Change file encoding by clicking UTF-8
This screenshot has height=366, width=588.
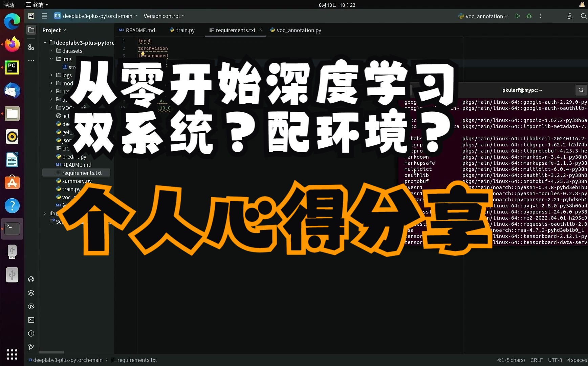(555, 360)
